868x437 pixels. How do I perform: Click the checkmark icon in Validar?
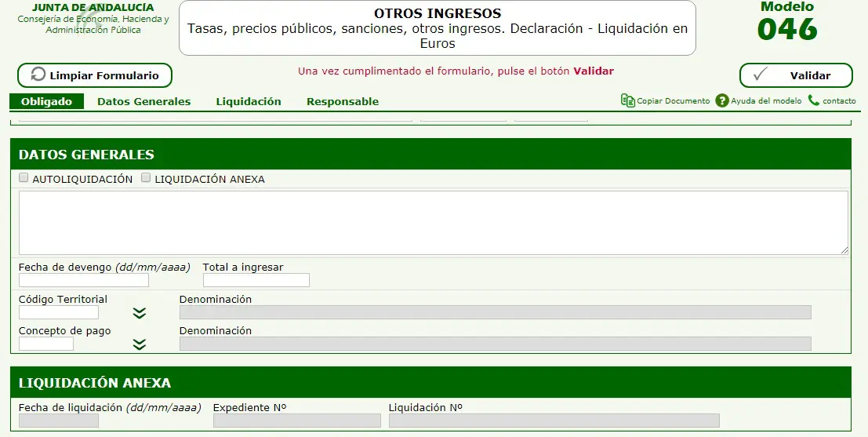pyautogui.click(x=760, y=75)
